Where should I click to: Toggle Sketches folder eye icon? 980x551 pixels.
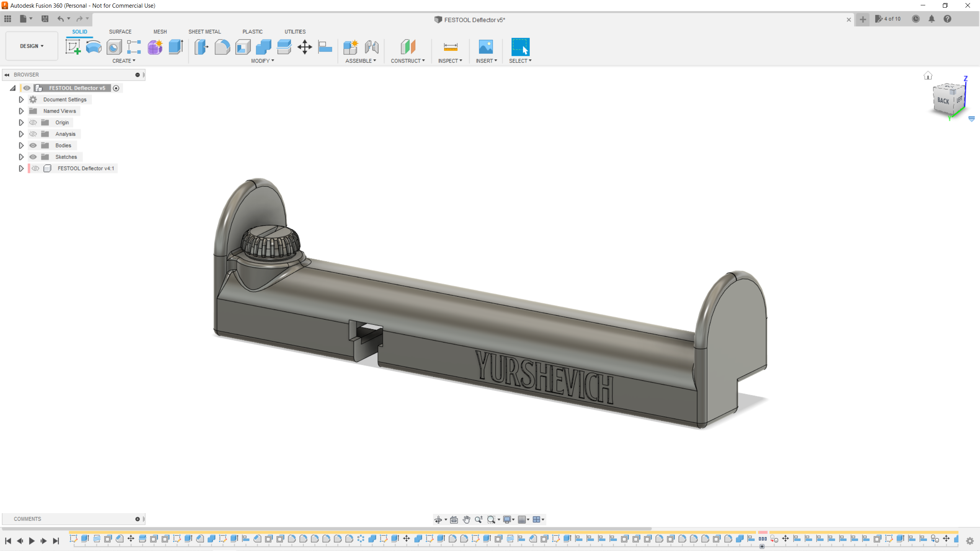point(33,157)
